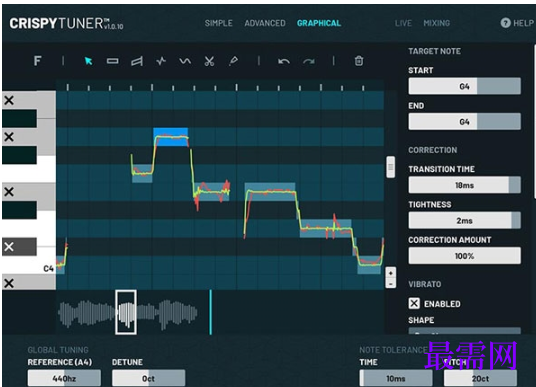Click the trash delete icon

coord(359,61)
